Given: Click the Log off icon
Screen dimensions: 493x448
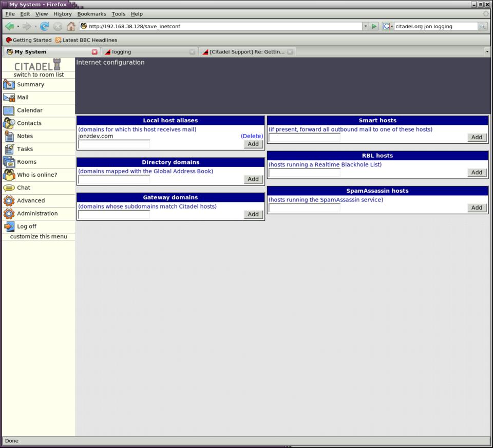Looking at the screenshot, I should (x=9, y=227).
